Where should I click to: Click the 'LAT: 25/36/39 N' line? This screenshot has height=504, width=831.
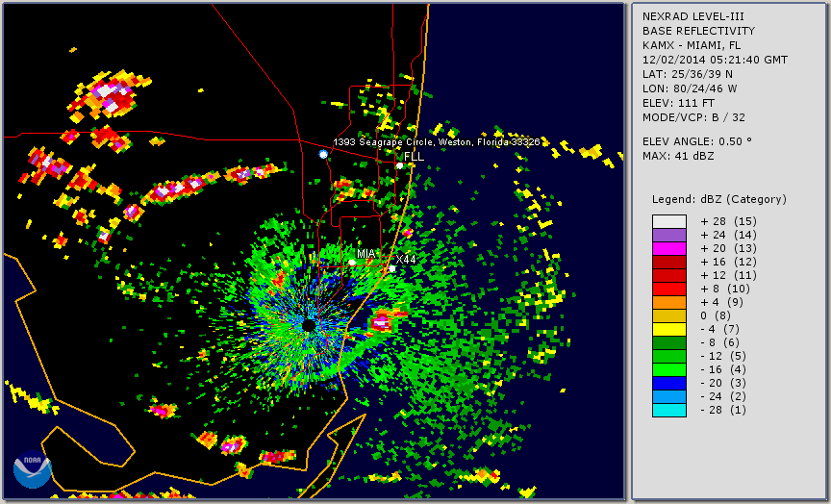(x=688, y=74)
